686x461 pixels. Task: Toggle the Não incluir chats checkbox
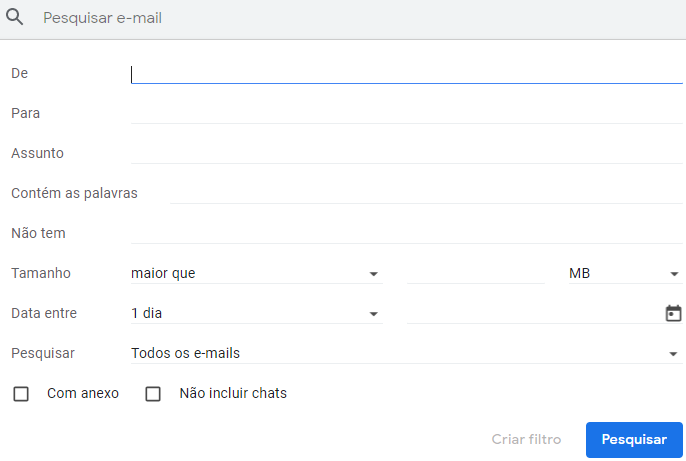coord(153,394)
